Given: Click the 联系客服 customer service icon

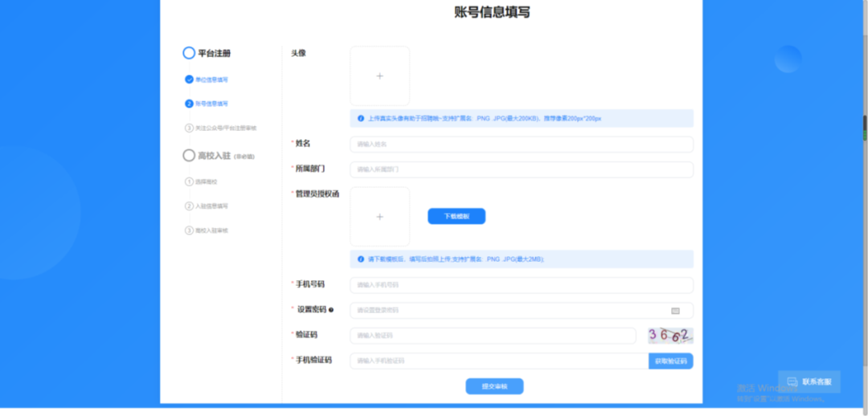Looking at the screenshot, I should point(792,381).
